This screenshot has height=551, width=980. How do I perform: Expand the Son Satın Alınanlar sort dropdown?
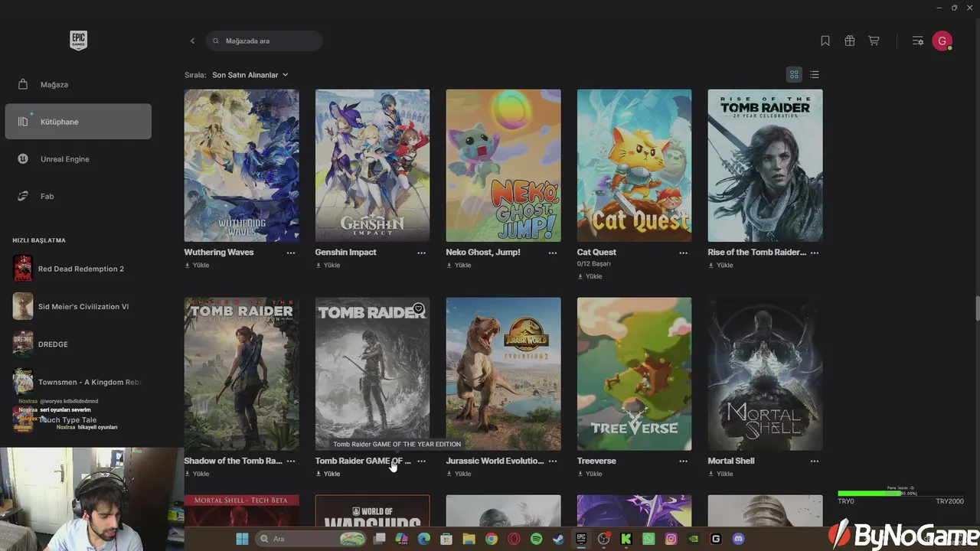click(x=250, y=75)
